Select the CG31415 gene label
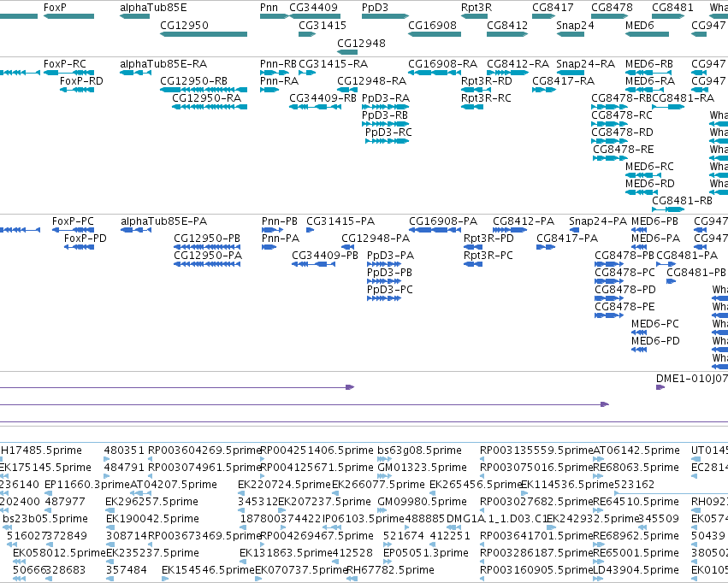Image resolution: width=728 pixels, height=583 pixels. [x=323, y=25]
